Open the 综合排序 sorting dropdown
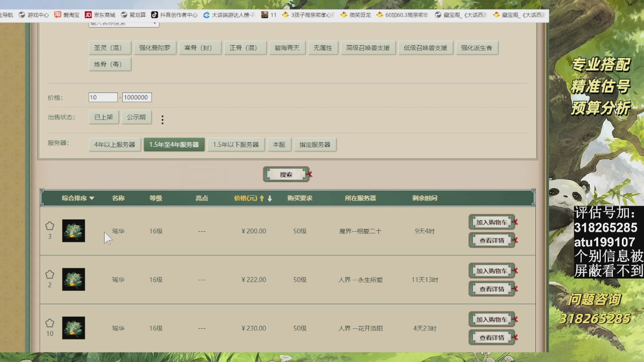Screen dimensions: 644x362 pos(77,198)
